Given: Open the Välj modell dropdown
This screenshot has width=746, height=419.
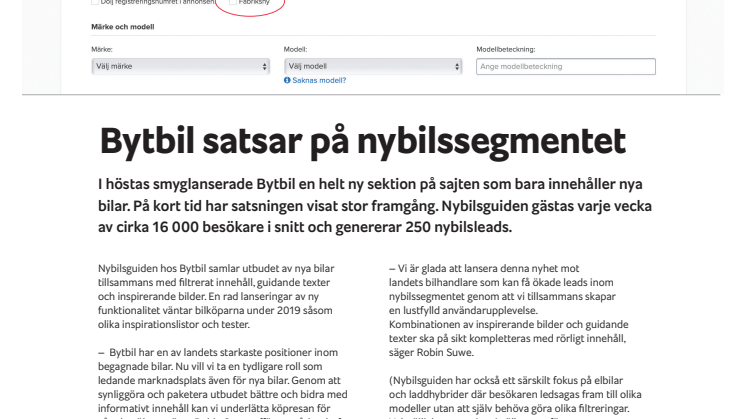Looking at the screenshot, I should click(x=373, y=67).
